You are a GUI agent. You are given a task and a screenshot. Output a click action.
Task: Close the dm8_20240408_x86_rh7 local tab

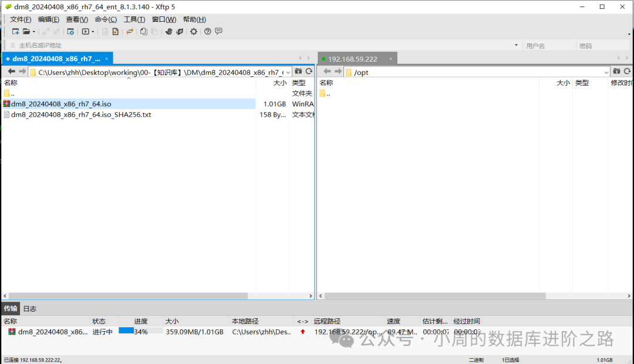(107, 59)
